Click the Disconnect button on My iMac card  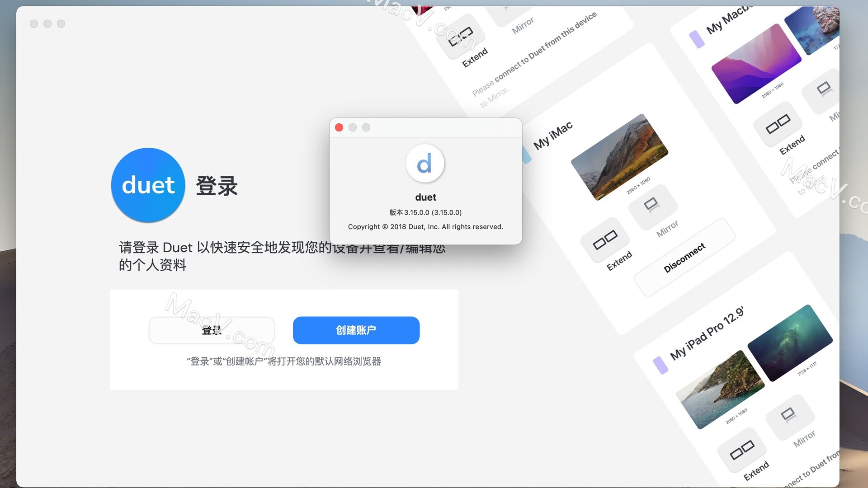point(684,258)
